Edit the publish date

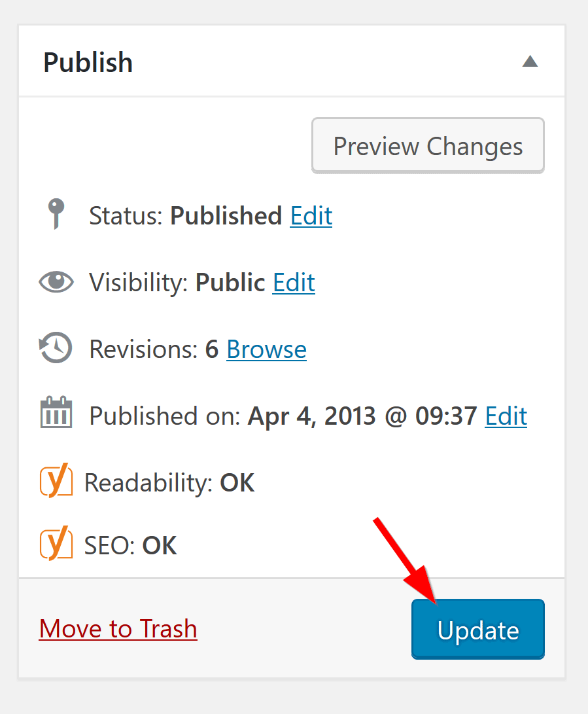pyautogui.click(x=506, y=416)
